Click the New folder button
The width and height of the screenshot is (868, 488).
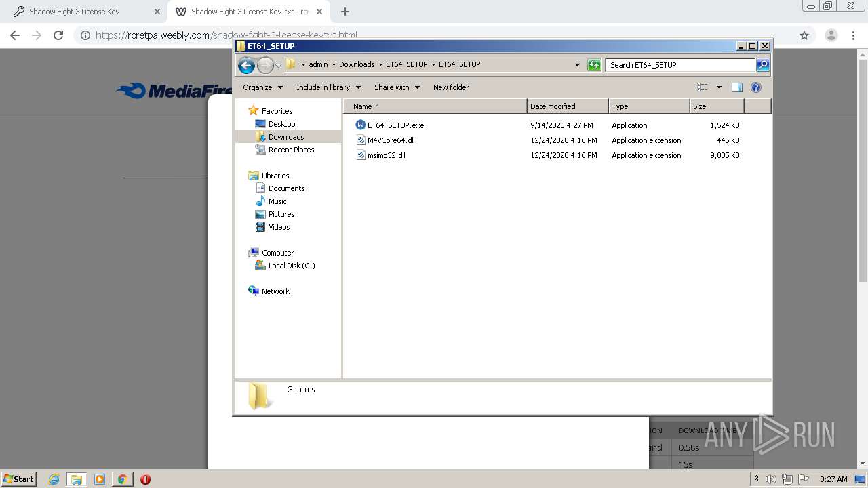pos(451,87)
